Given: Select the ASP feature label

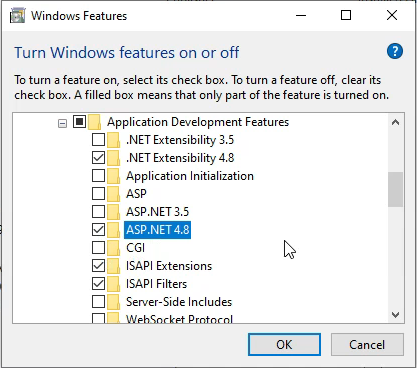Looking at the screenshot, I should [136, 194].
